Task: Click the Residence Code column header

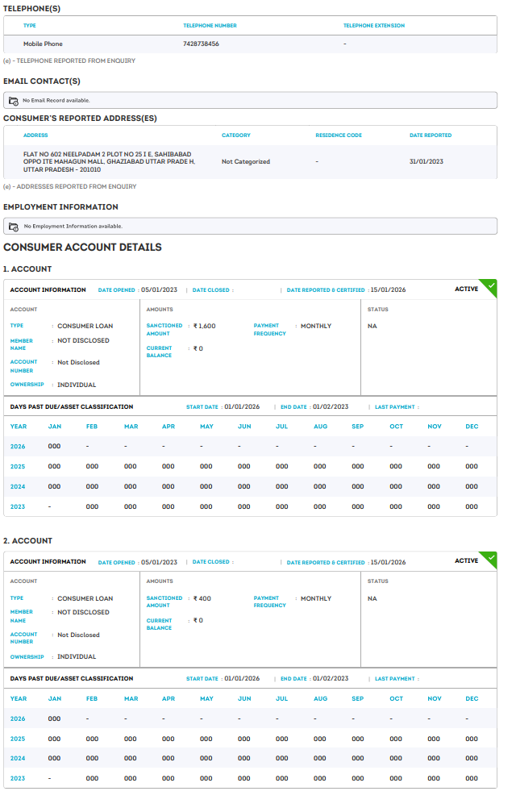Action: pyautogui.click(x=338, y=135)
